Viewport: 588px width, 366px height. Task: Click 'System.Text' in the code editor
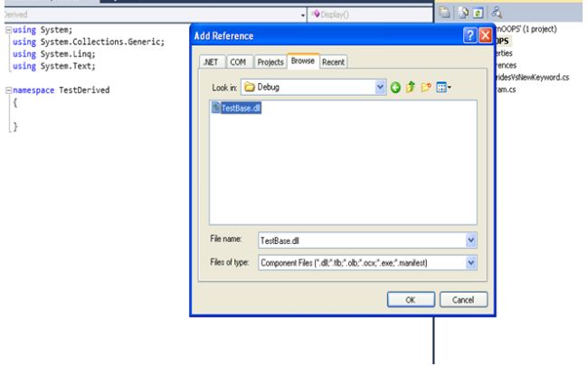(66, 66)
